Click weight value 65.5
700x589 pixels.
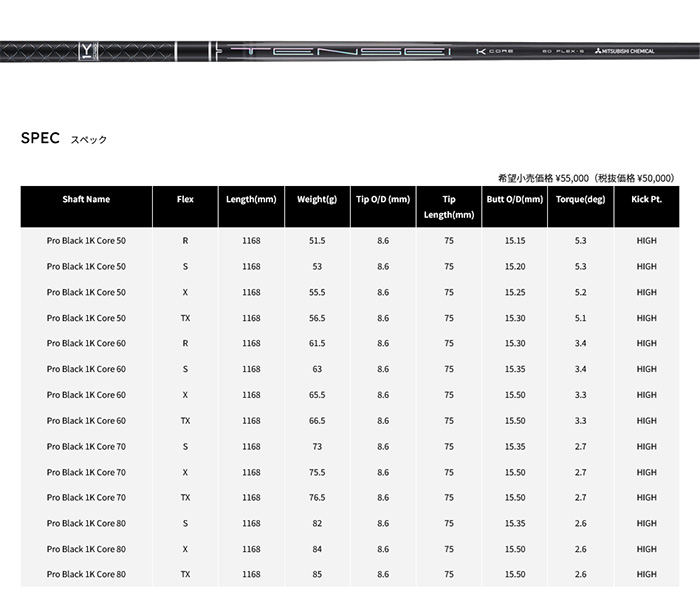coord(317,395)
